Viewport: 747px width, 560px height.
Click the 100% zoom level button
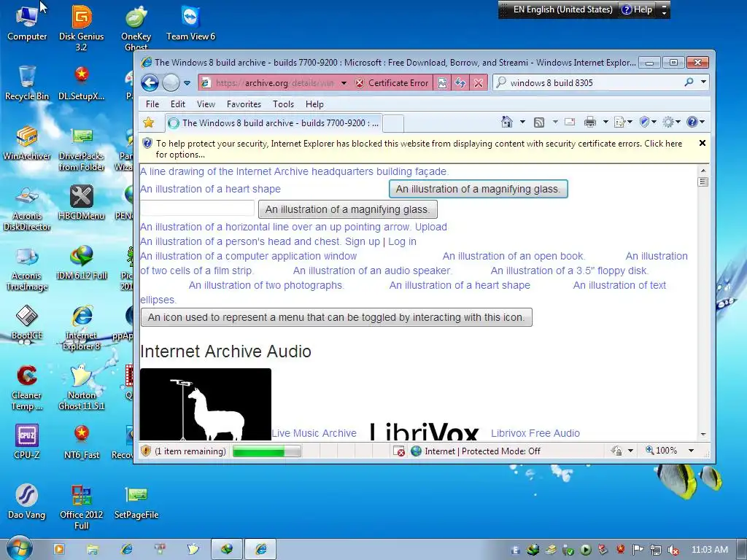tap(661, 451)
